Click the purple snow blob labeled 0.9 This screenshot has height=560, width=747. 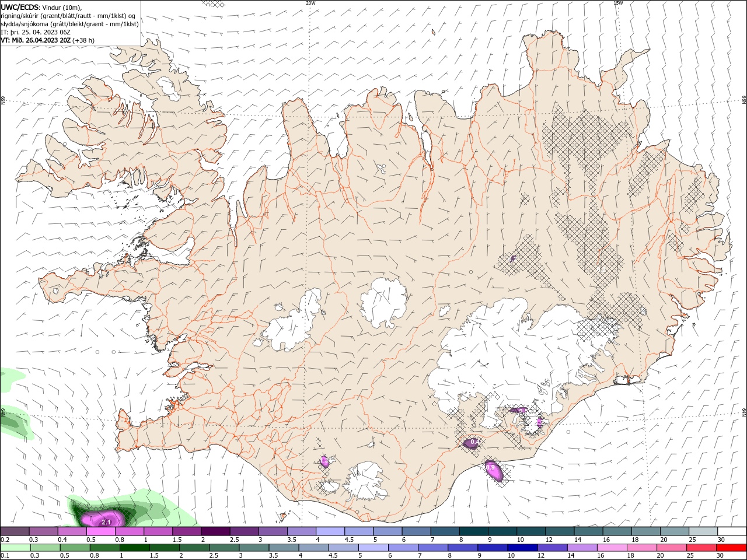(x=494, y=470)
